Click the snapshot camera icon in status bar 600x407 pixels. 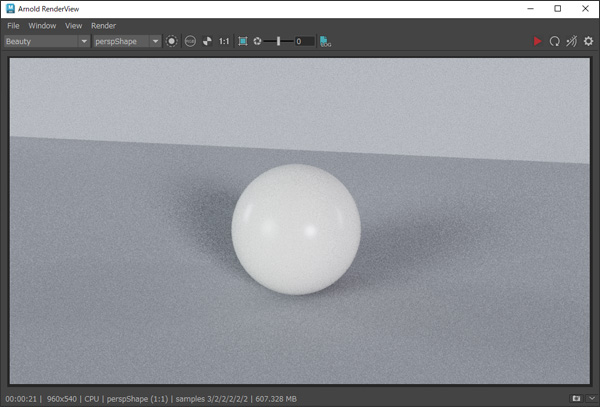point(577,399)
